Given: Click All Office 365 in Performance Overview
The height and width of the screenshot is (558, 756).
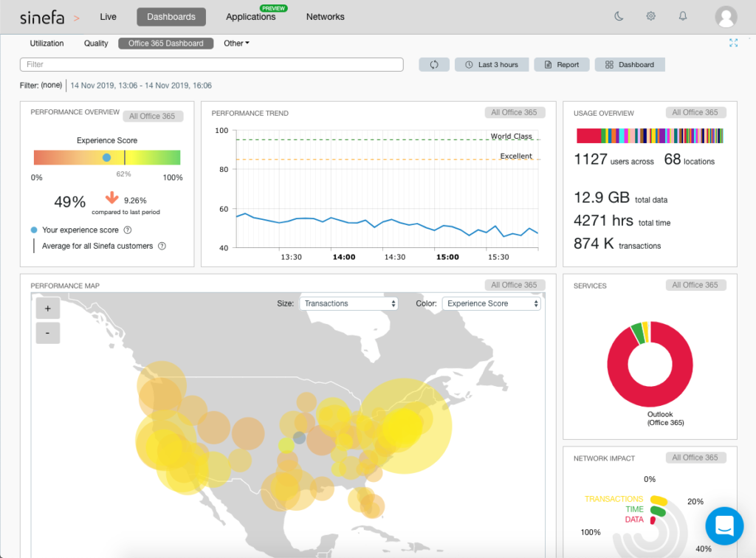Looking at the screenshot, I should click(153, 116).
